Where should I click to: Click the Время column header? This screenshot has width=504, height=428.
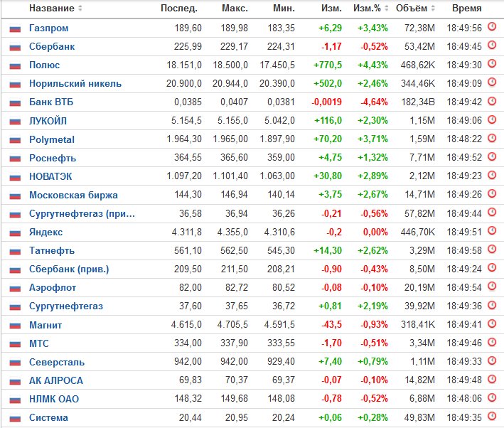click(x=467, y=8)
